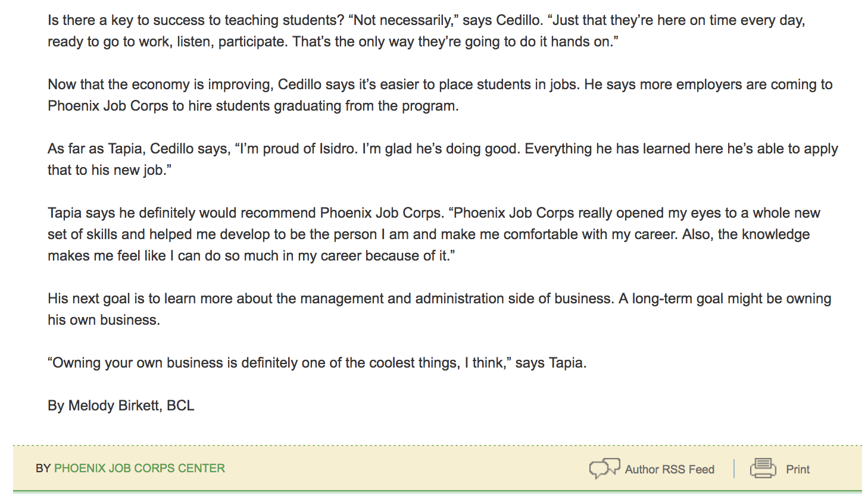Click the line starting 'makes me feel like'
This screenshot has width=868, height=502.
(251, 256)
